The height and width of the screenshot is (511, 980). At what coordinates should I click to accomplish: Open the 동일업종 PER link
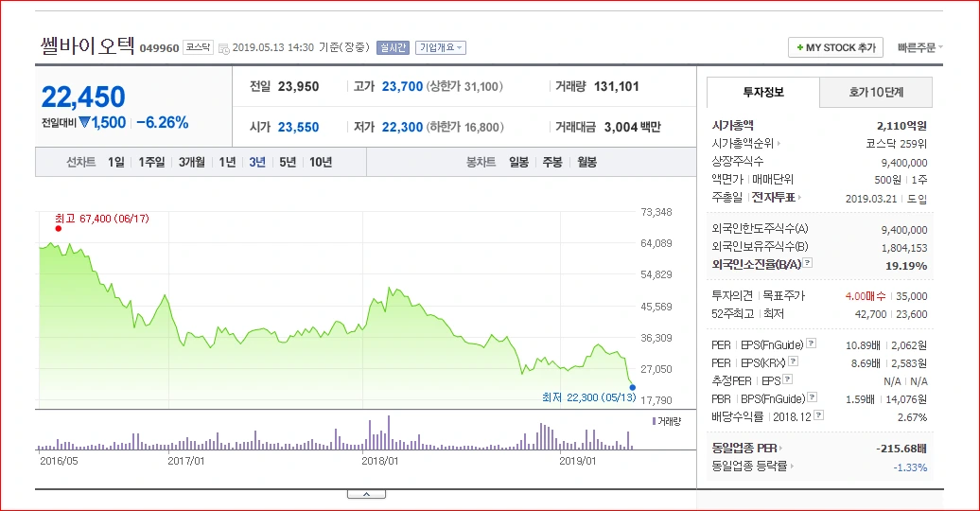(747, 448)
